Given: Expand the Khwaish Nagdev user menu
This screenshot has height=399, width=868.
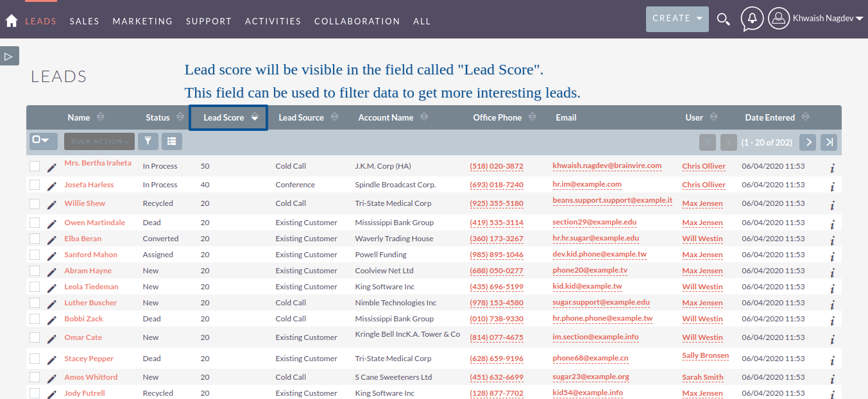Looking at the screenshot, I should click(828, 19).
